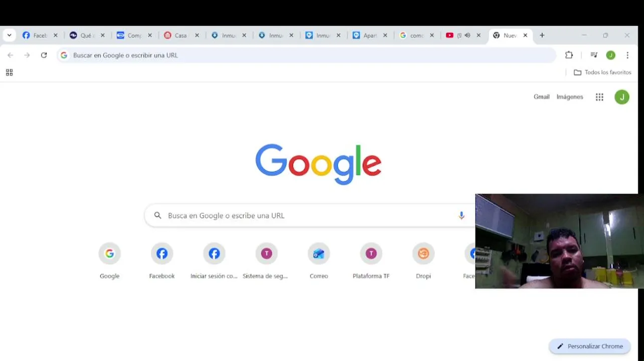
Task: Open the Gmail link
Action: pos(542,97)
